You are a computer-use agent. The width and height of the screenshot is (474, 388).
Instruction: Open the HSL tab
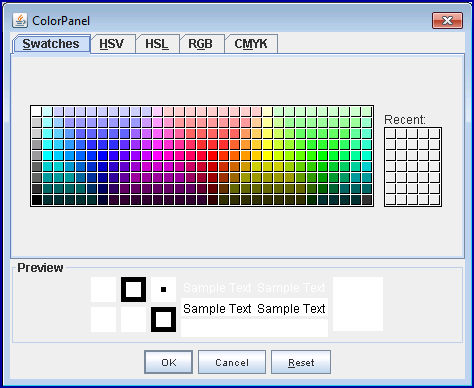157,44
